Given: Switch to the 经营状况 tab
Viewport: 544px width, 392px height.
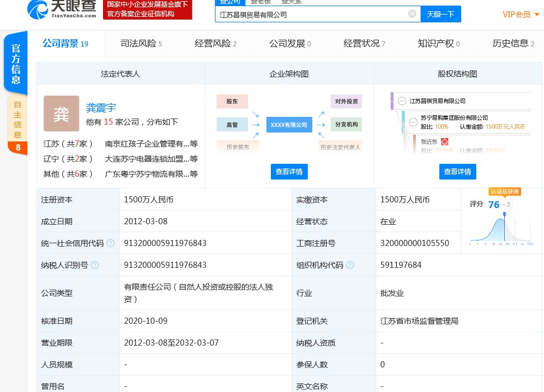Looking at the screenshot, I should 364,43.
